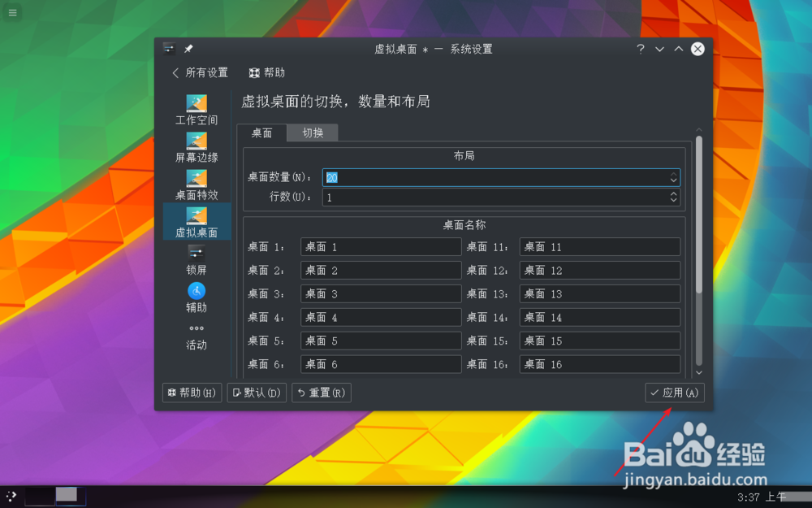Click inside the 桌面 5 name field
The image size is (812, 508).
tap(380, 341)
